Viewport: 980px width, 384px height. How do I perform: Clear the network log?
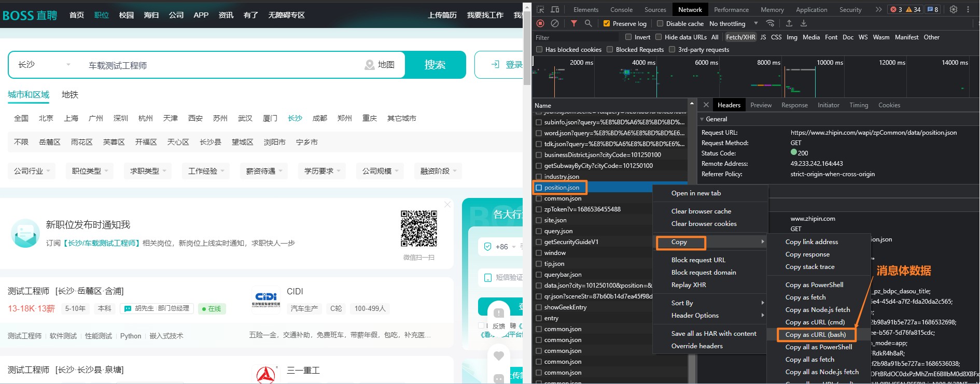(555, 23)
